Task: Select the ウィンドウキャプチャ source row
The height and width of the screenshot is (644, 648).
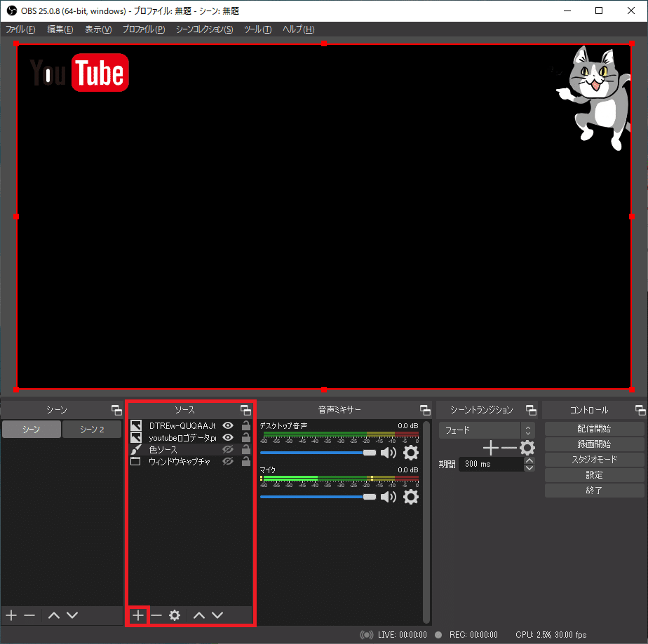Action: click(190, 462)
